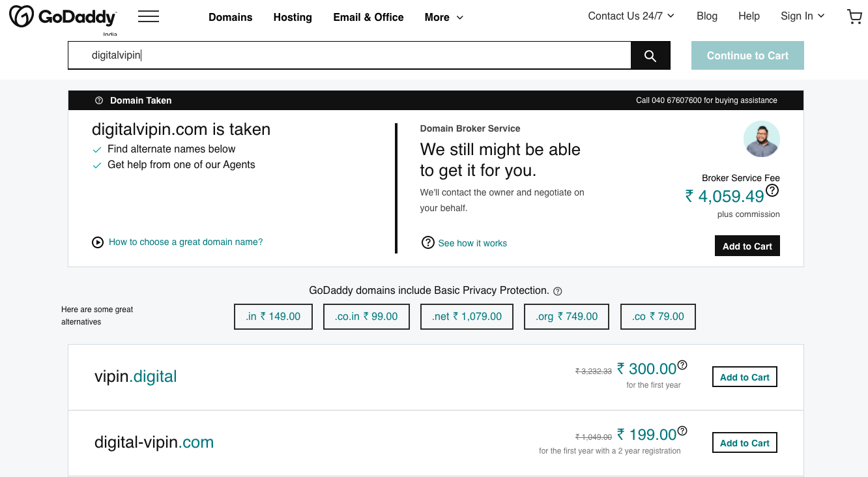
Task: Select the .co ₹ 79.00 alternative
Action: tap(658, 317)
